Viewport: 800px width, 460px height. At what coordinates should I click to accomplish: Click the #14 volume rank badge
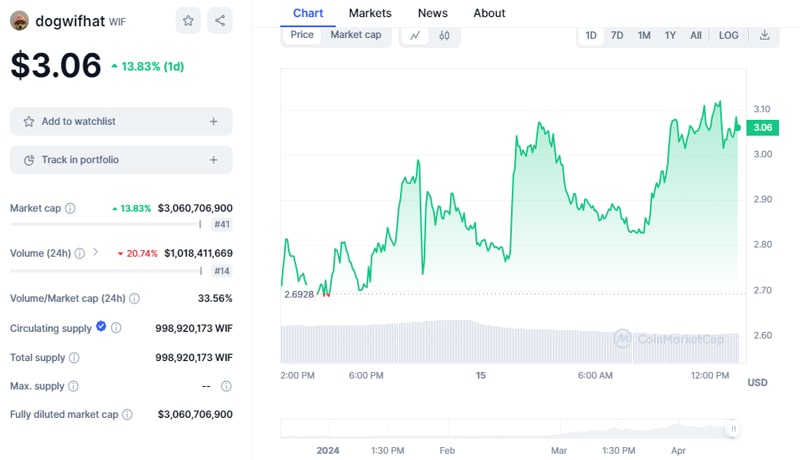tap(221, 271)
